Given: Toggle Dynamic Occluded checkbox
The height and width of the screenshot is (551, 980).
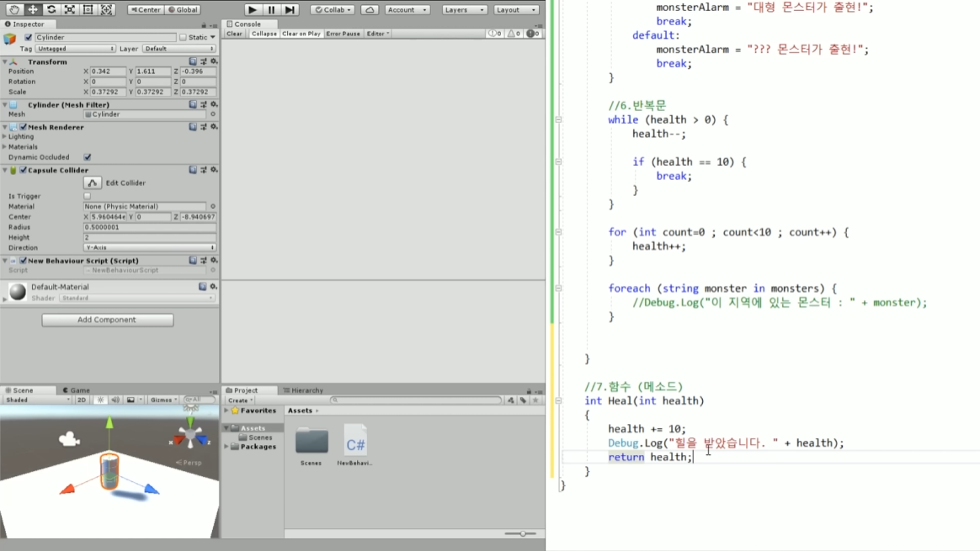Looking at the screenshot, I should click(88, 157).
